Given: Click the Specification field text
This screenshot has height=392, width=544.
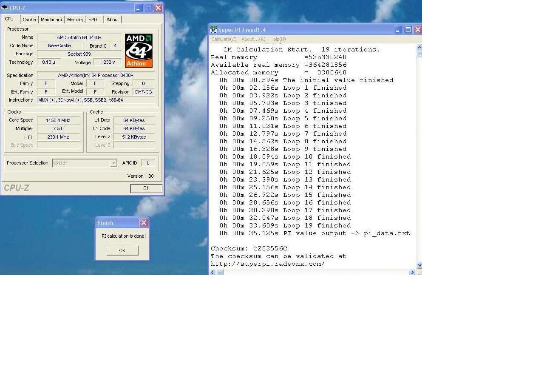Looking at the screenshot, I should click(96, 75).
